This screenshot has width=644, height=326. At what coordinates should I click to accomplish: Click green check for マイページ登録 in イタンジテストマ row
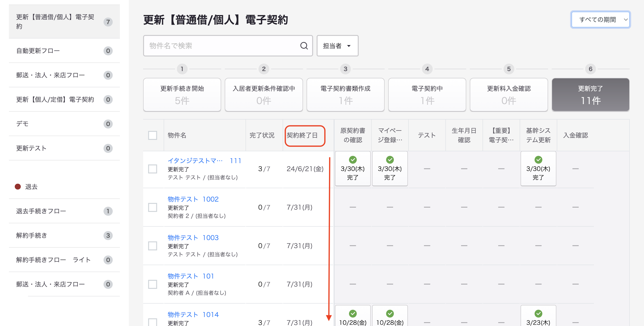pos(390,159)
